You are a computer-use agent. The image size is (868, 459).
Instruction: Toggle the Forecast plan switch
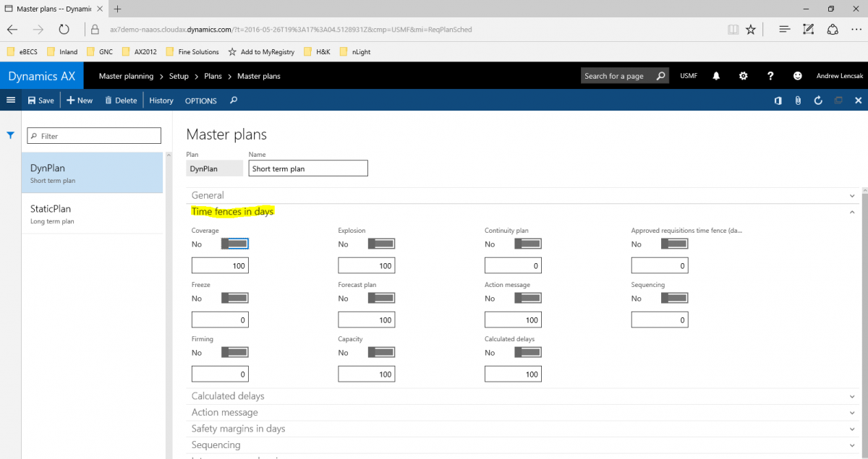381,298
